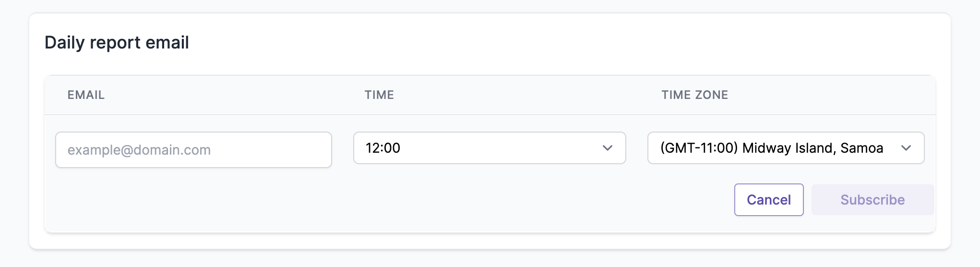Expand the Midway Island, Samoa time zone dropdown
This screenshot has width=980, height=267.
[786, 148]
